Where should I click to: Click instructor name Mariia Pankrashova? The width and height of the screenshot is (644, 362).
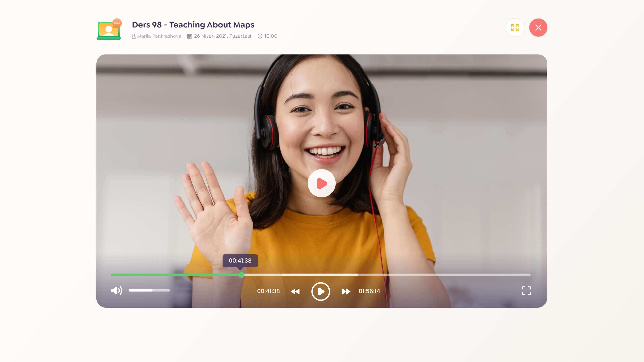tap(159, 36)
